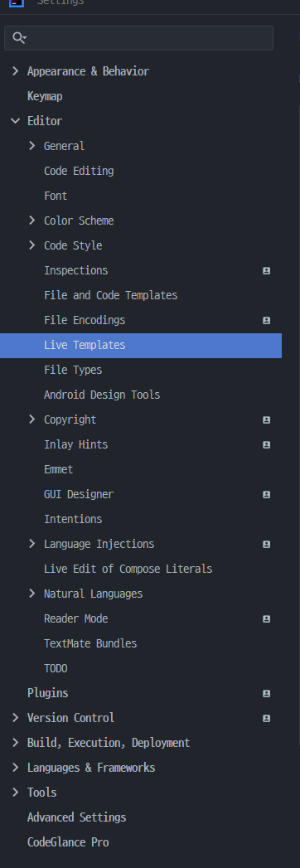Collapse the Editor section
Viewport: 300px width, 868px height.
16,121
